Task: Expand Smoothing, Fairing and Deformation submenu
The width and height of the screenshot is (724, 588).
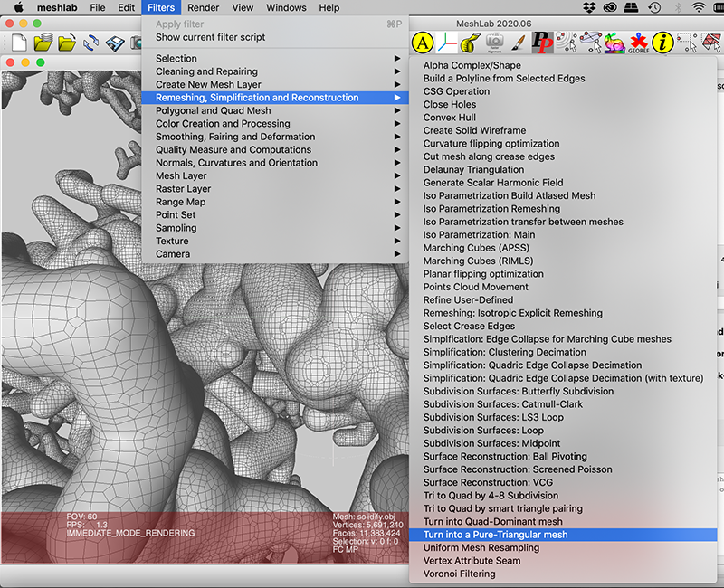Action: pyautogui.click(x=275, y=137)
